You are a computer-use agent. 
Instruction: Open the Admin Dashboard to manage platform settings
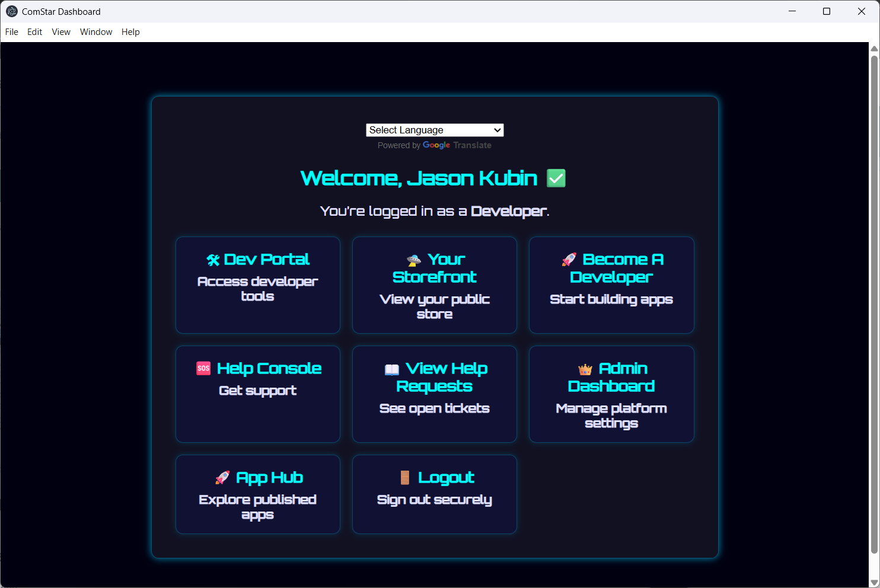point(611,394)
